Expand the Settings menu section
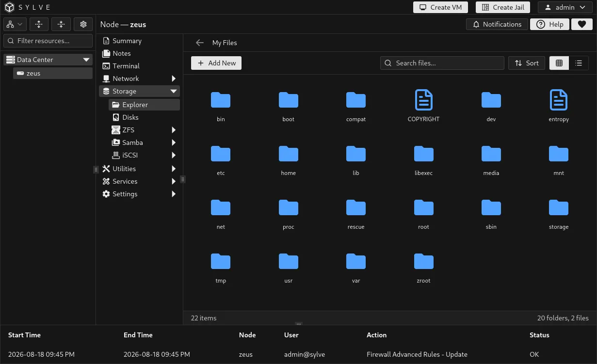Viewport: 597px width, 364px height. pyautogui.click(x=174, y=194)
